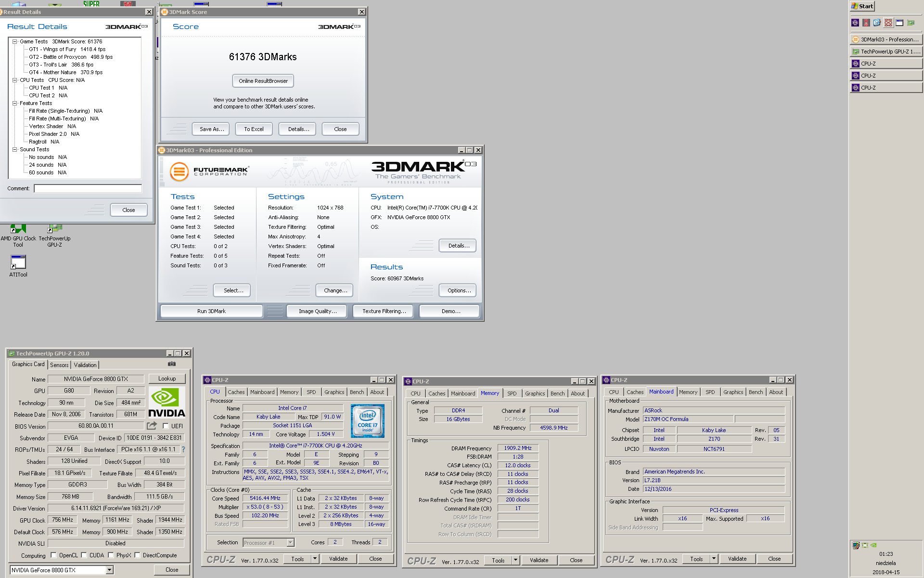Click the Online ResultBrowser button

(263, 81)
